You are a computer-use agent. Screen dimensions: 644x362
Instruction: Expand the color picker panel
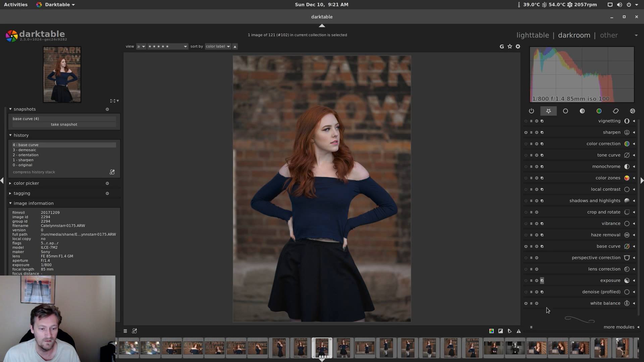pyautogui.click(x=26, y=183)
